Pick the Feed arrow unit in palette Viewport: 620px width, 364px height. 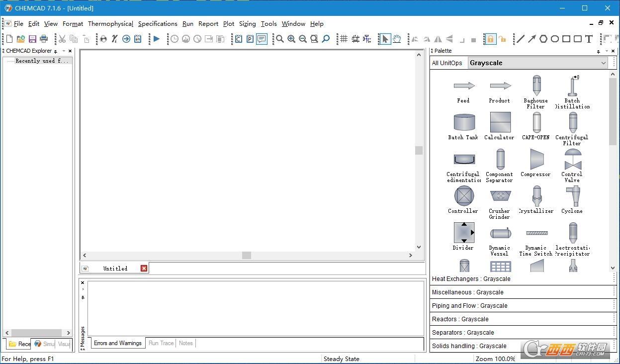464,86
